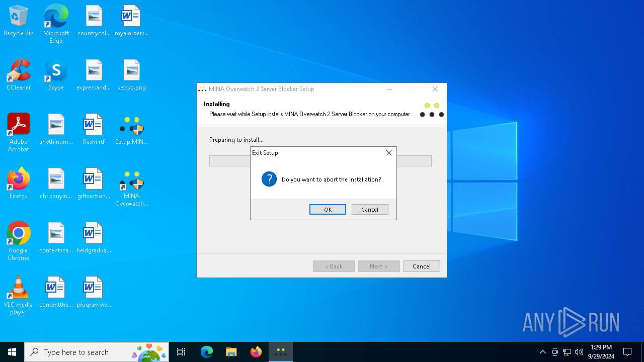Select CCleaner desktop shortcut
The image size is (644, 362).
coord(19,75)
